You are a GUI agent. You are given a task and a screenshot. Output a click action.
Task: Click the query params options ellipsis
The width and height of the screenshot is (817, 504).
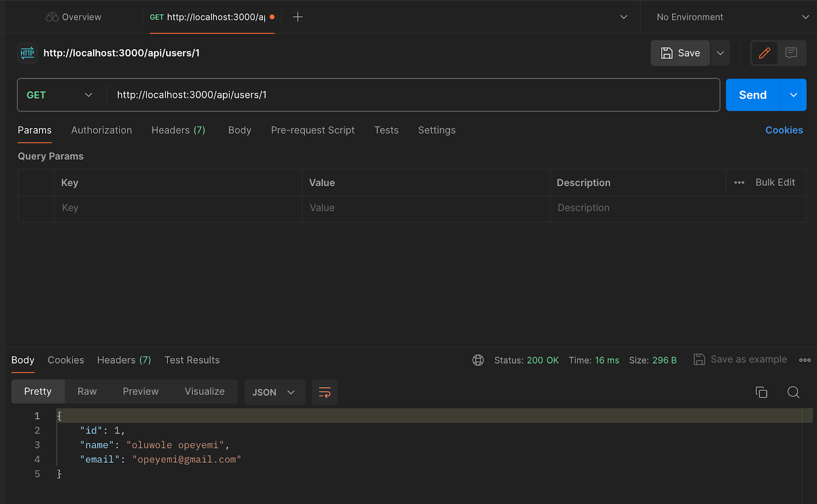click(739, 183)
